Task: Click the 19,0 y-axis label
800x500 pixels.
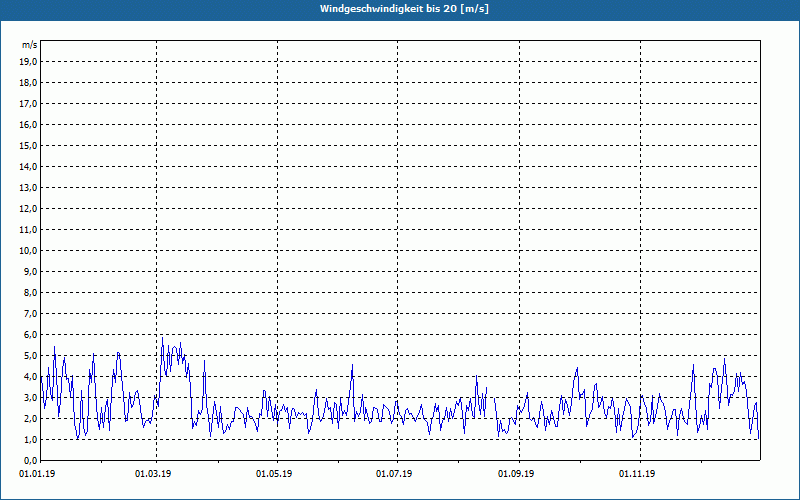Action: [x=28, y=62]
